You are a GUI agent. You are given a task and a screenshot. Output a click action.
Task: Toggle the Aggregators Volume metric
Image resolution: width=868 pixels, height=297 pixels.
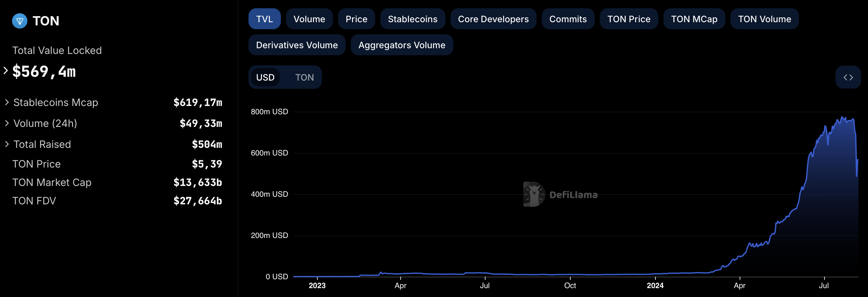point(402,45)
